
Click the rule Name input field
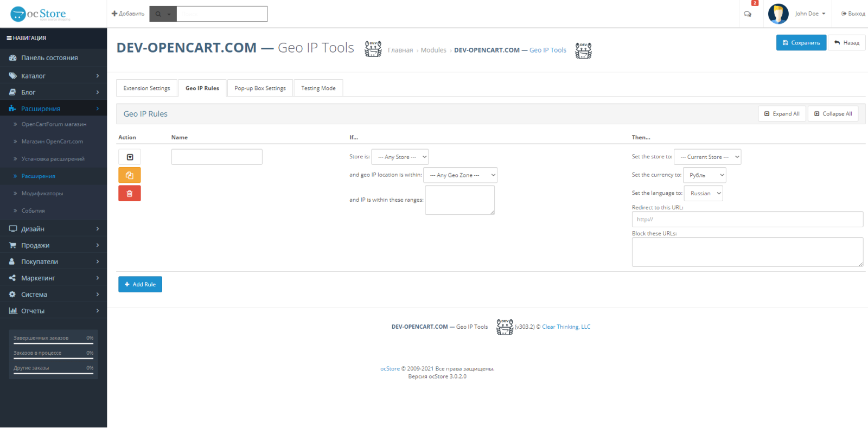(217, 157)
